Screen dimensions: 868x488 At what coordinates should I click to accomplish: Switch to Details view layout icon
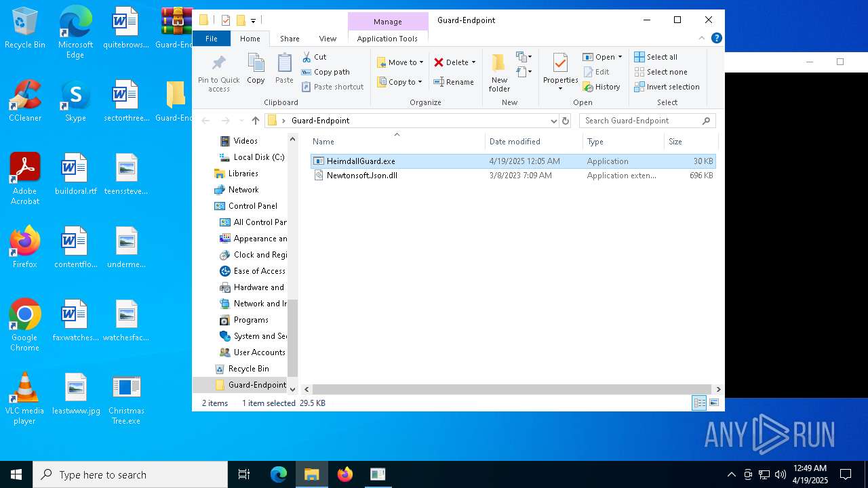[699, 403]
